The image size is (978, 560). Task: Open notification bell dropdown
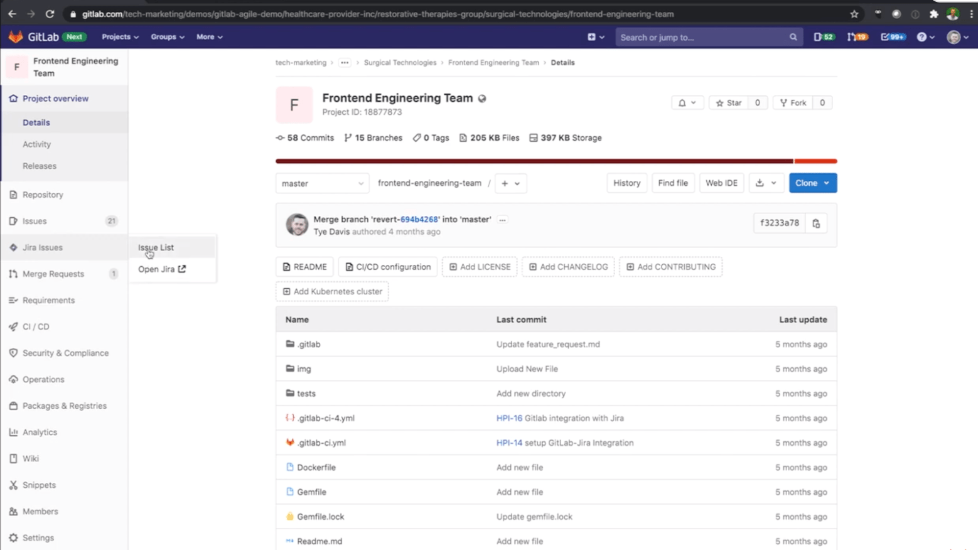tap(687, 103)
